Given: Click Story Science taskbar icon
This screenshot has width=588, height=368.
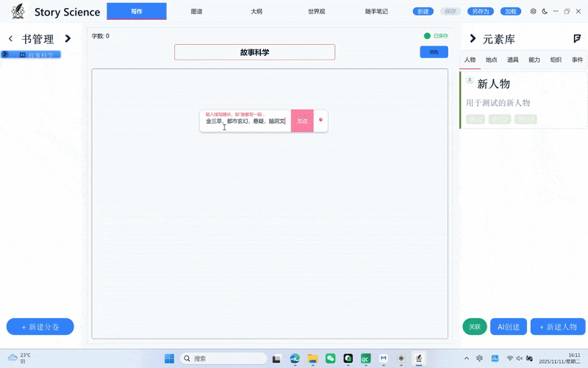Looking at the screenshot, I should pos(419,358).
